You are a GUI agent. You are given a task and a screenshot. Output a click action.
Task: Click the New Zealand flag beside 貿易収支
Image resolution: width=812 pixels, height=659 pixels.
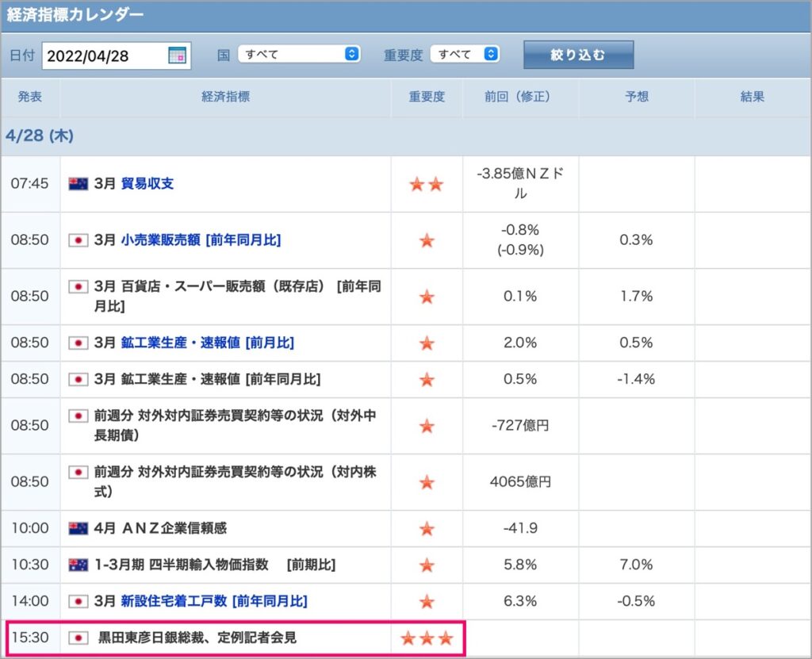(x=79, y=183)
